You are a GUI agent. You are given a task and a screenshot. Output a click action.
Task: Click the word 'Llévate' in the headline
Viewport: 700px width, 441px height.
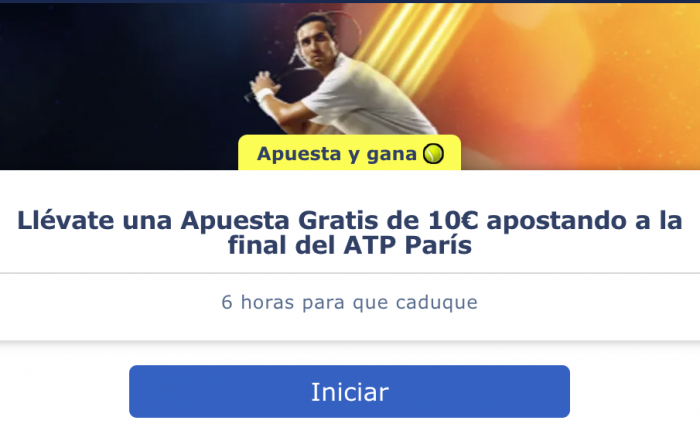pos(66,220)
